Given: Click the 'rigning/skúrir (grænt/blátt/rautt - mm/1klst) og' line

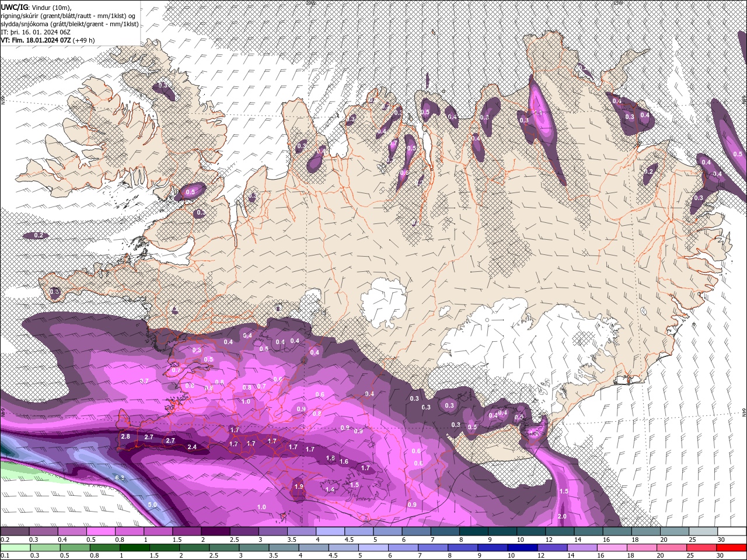Looking at the screenshot, I should click(x=68, y=16).
